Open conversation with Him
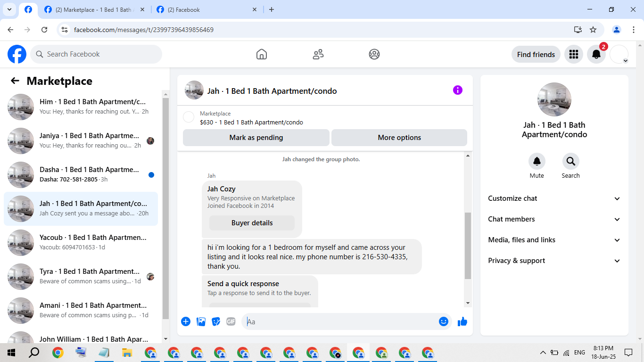 click(81, 107)
